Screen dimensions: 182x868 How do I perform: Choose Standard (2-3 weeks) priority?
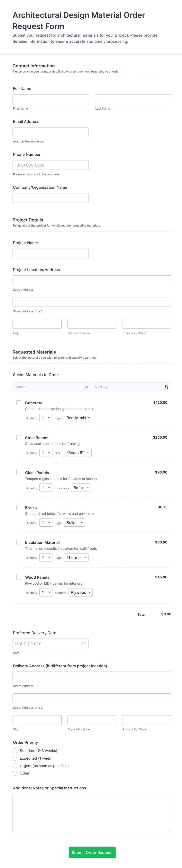click(x=15, y=751)
